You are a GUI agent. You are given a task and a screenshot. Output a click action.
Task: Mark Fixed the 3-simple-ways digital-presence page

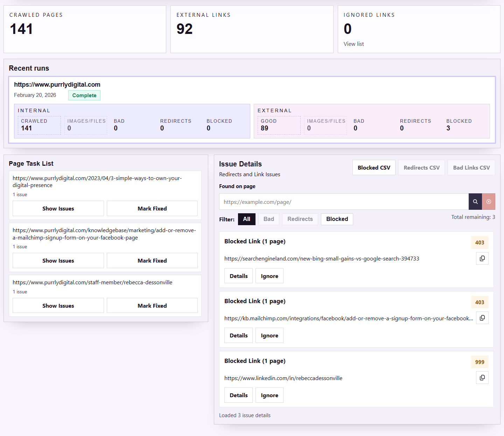(152, 208)
